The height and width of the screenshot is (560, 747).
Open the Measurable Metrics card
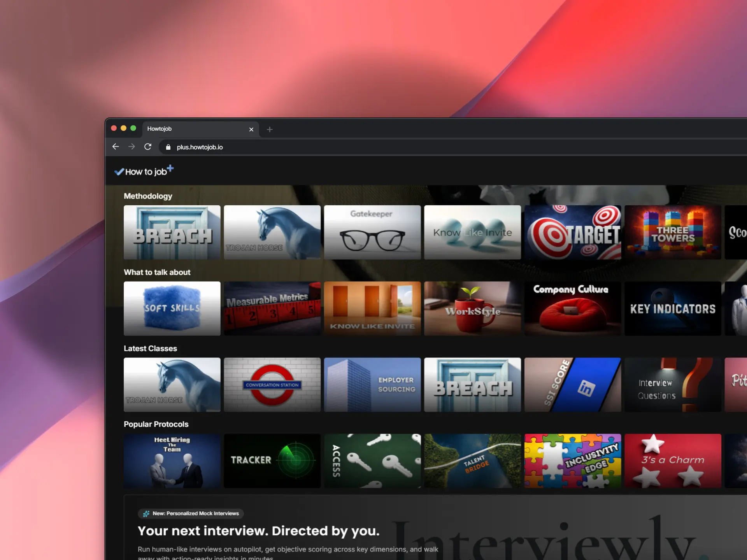click(272, 308)
